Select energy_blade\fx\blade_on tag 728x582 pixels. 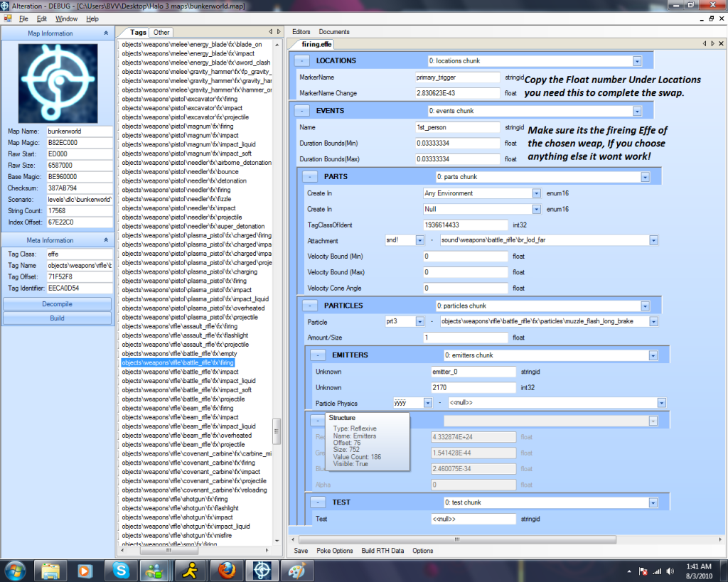coord(192,45)
